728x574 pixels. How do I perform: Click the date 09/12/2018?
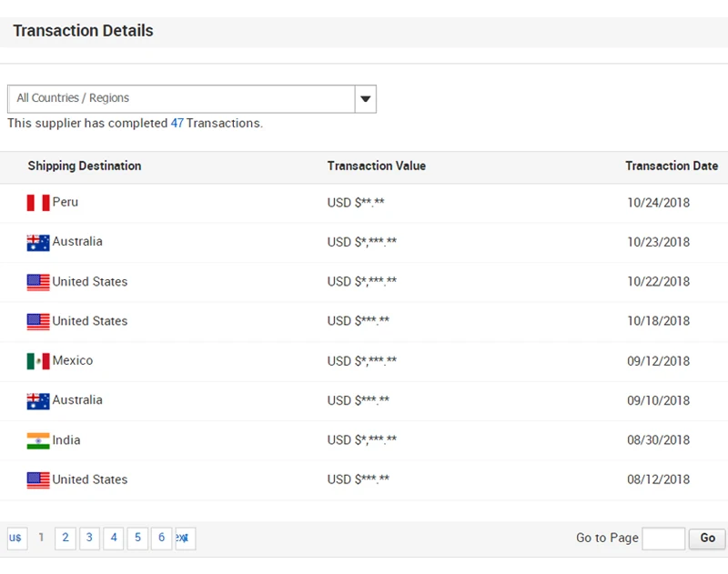coord(658,361)
